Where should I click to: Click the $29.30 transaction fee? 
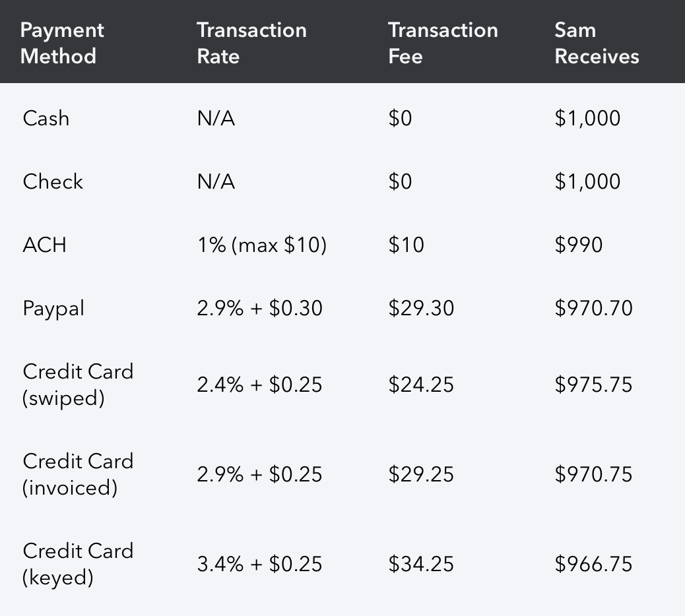pos(421,308)
